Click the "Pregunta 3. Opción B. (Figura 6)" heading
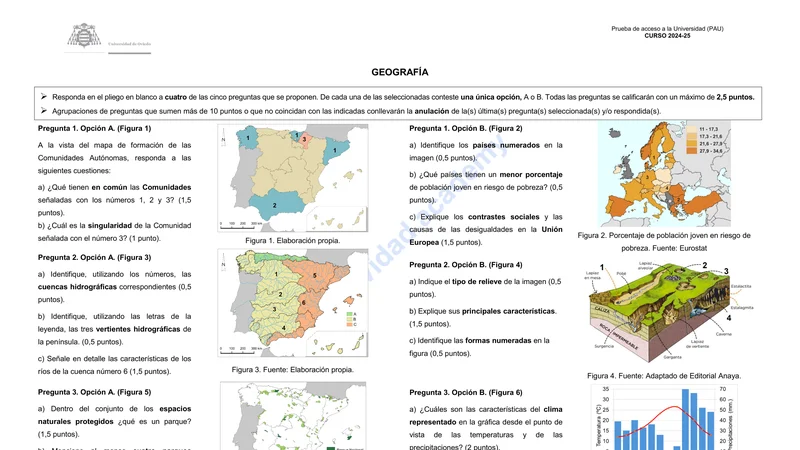Image resolution: width=800 pixels, height=450 pixels. (x=466, y=393)
